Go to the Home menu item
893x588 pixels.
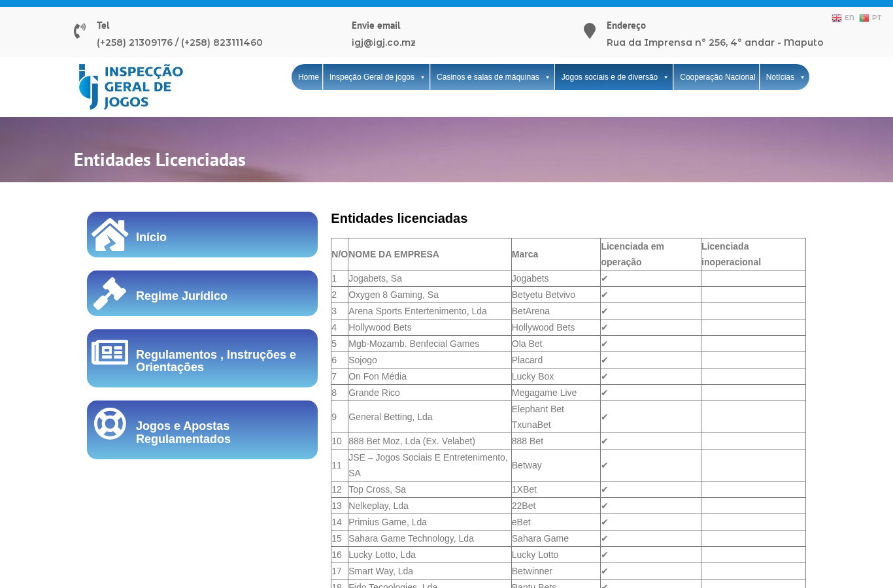coord(308,77)
